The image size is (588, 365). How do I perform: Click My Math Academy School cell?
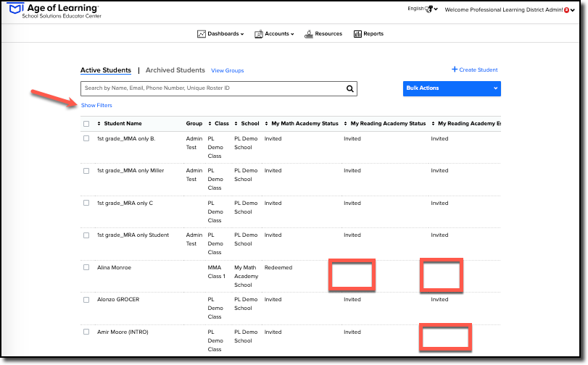click(247, 276)
